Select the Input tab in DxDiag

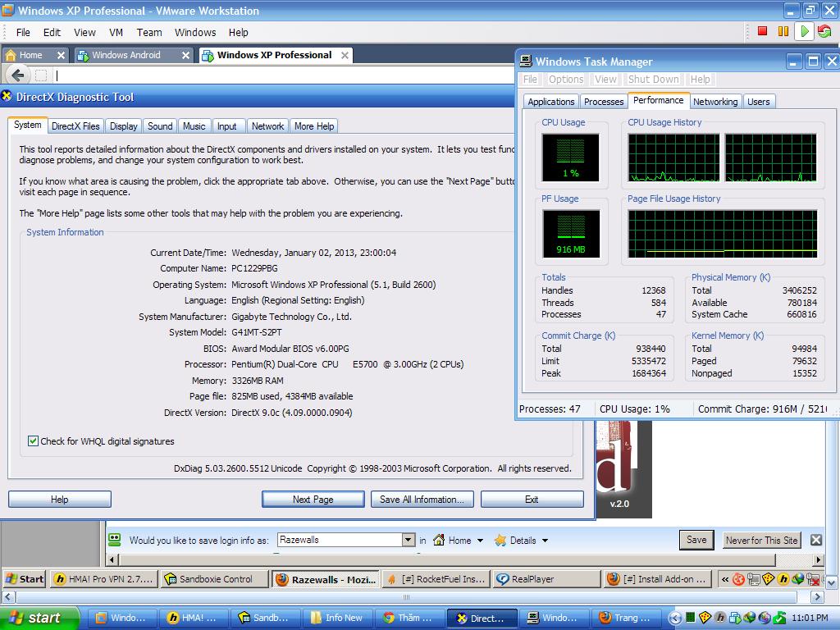tap(226, 126)
